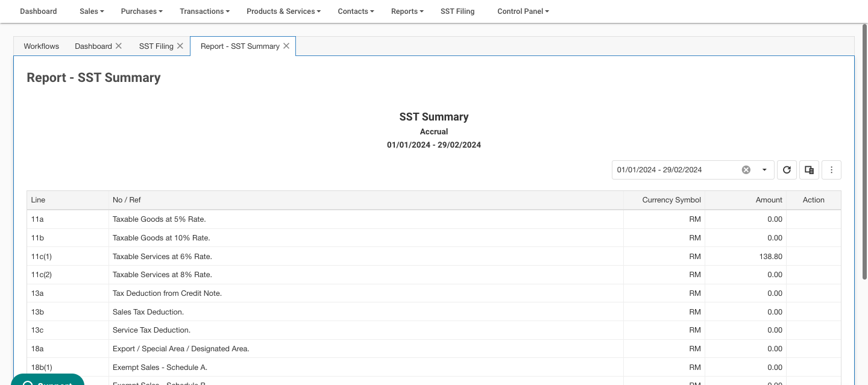Open SST Filing from the navigation bar
The height and width of the screenshot is (385, 868).
(x=458, y=11)
